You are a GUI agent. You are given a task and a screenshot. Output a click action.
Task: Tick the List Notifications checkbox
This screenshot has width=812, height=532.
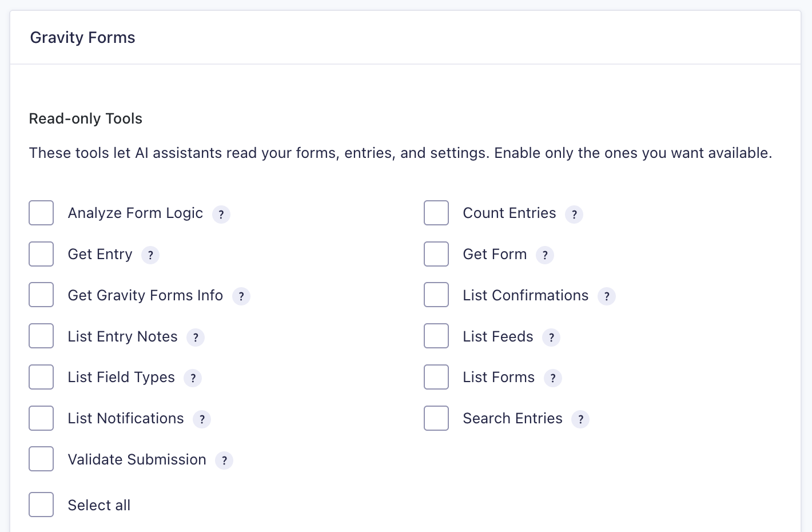(41, 418)
